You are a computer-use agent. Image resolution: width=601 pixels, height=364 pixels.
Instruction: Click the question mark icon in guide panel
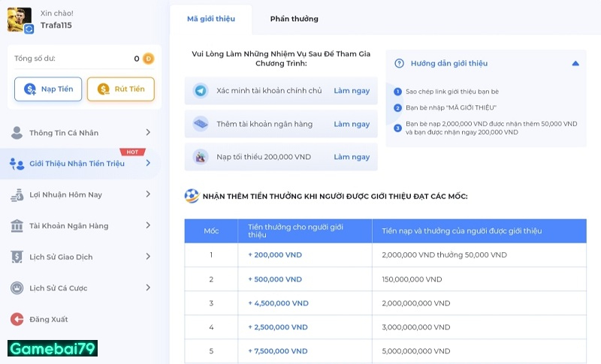(x=399, y=64)
